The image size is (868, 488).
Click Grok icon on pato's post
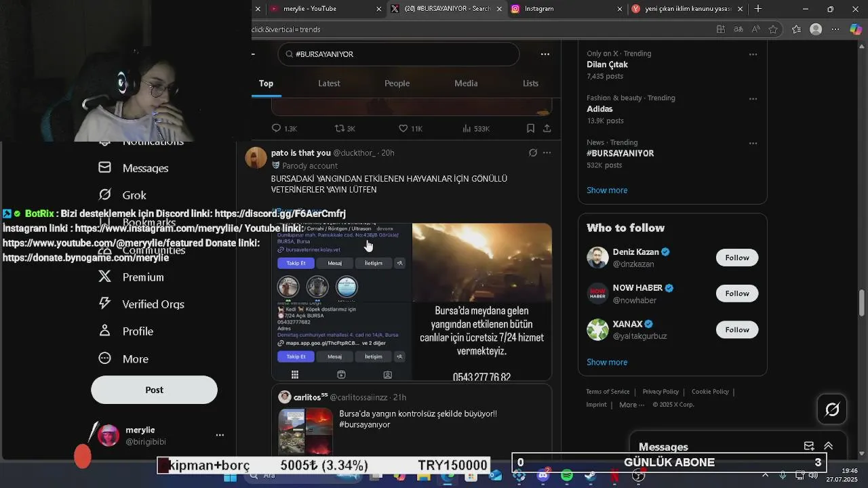(533, 153)
